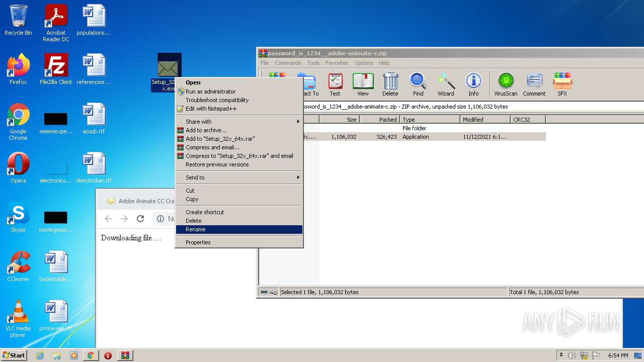The image size is (644, 362).
Task: Choose Add to "Setup_32x_64x.rar"
Action: tap(239, 139)
